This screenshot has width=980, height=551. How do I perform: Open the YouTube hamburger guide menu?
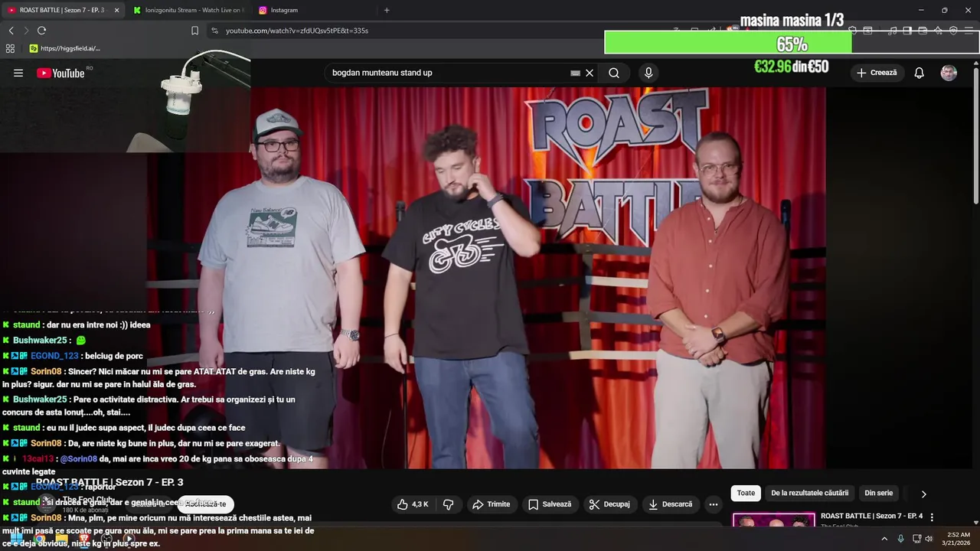[x=18, y=73]
